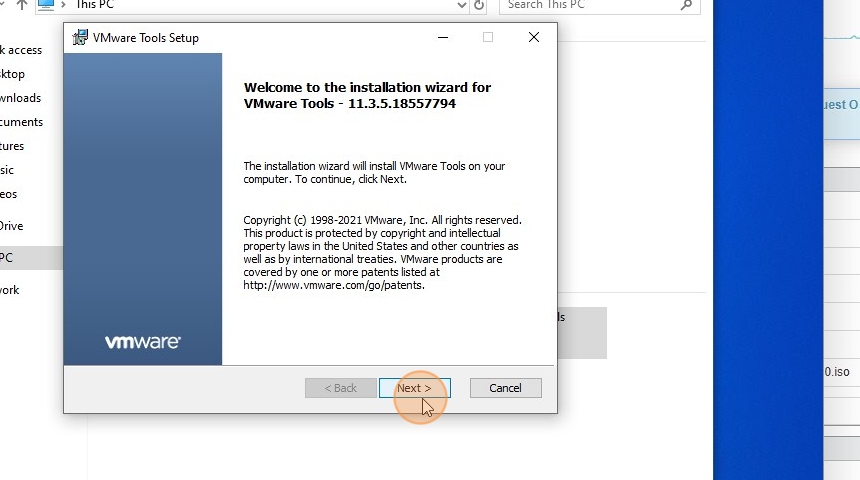Click the vmware logo in the wizard banner
Viewport: 860px width, 480px height.
[143, 342]
